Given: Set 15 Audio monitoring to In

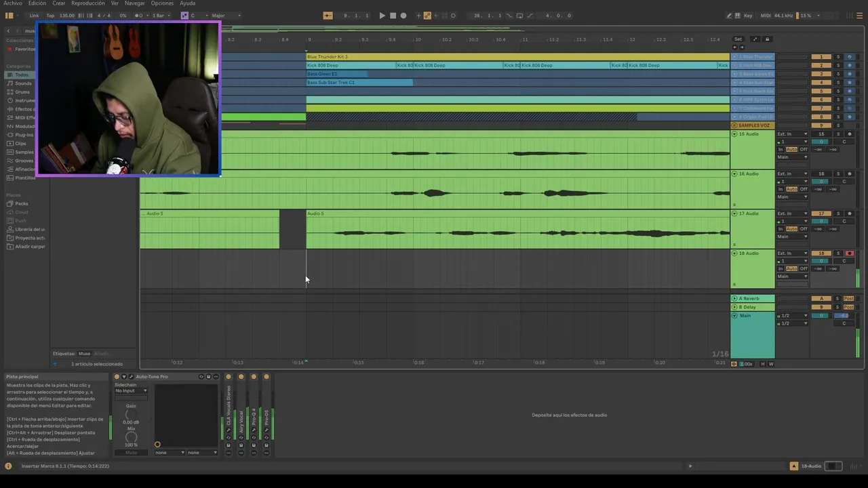Looking at the screenshot, I should pyautogui.click(x=781, y=150).
